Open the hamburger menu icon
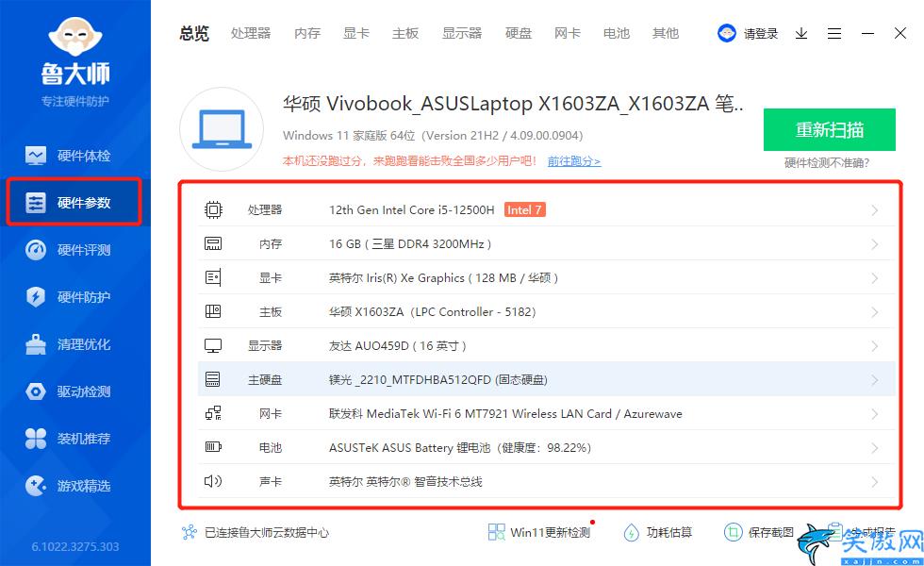The image size is (924, 566). point(833,34)
